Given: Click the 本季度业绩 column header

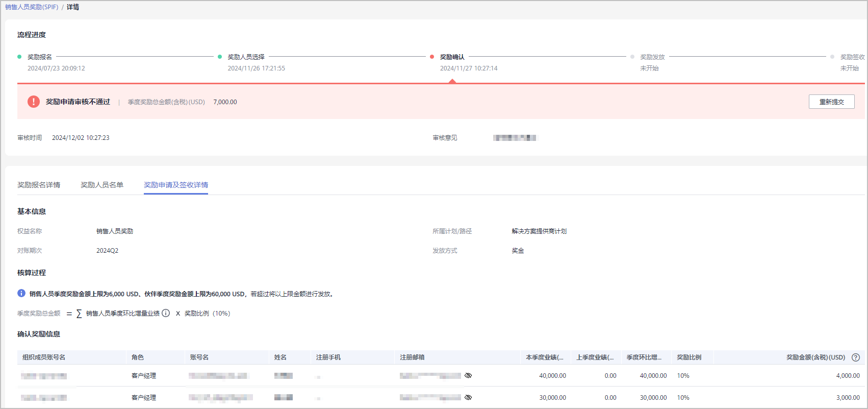Looking at the screenshot, I should 544,357.
